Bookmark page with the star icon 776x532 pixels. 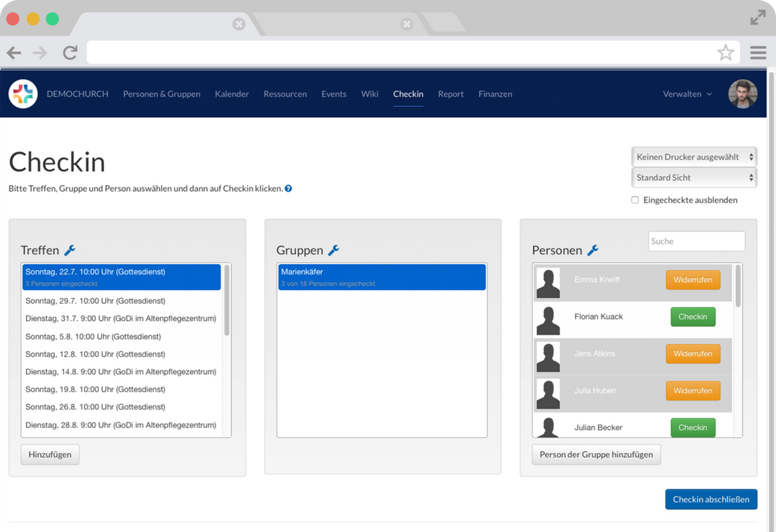(725, 52)
